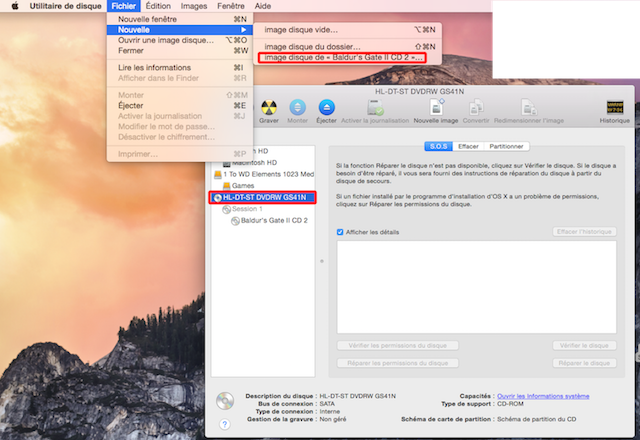This screenshot has height=440, width=640.
Task: Toggle Afficher les détails checkbox
Action: pyautogui.click(x=340, y=232)
